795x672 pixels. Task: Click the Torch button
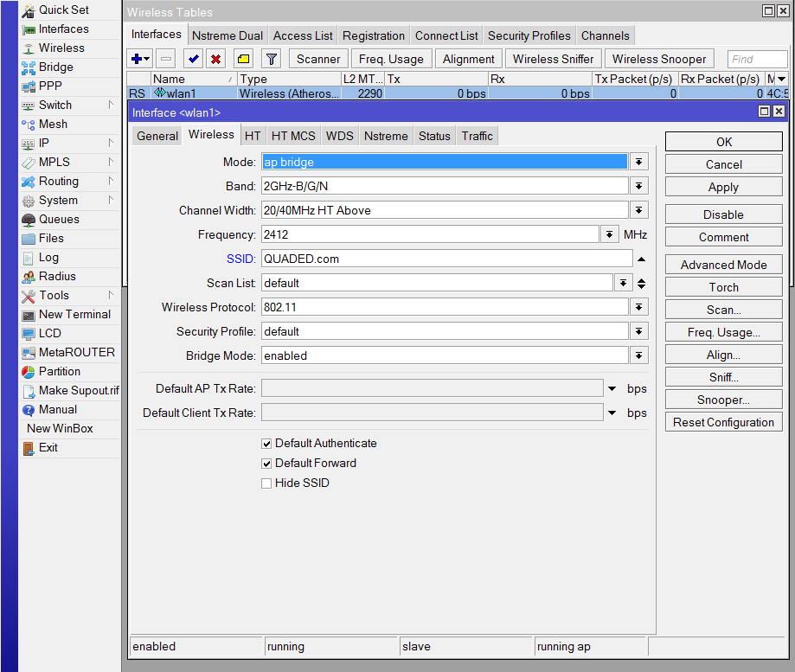(723, 287)
